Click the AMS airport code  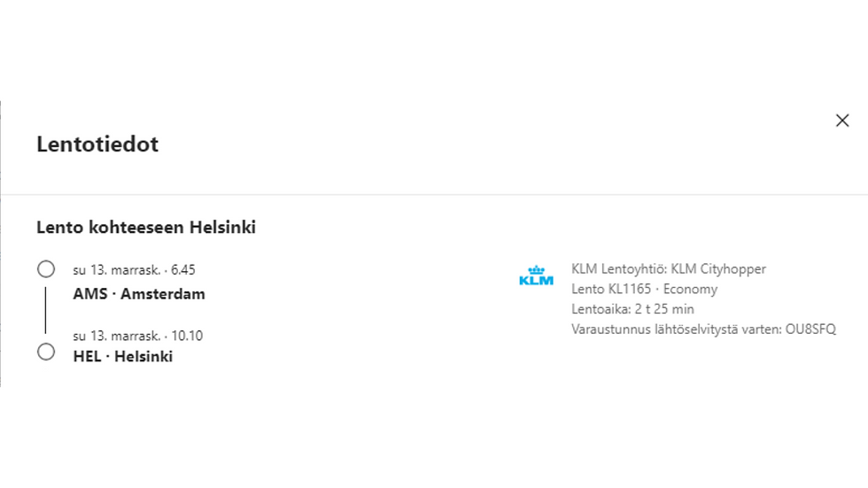(89, 294)
